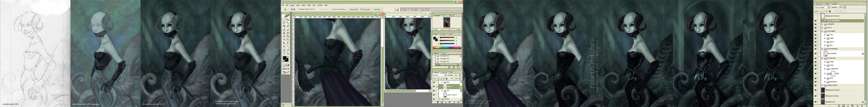Select the Smudge/Blur tool in the toolbox
Image resolution: width=868 pixels, height=107 pixels.
[284, 39]
